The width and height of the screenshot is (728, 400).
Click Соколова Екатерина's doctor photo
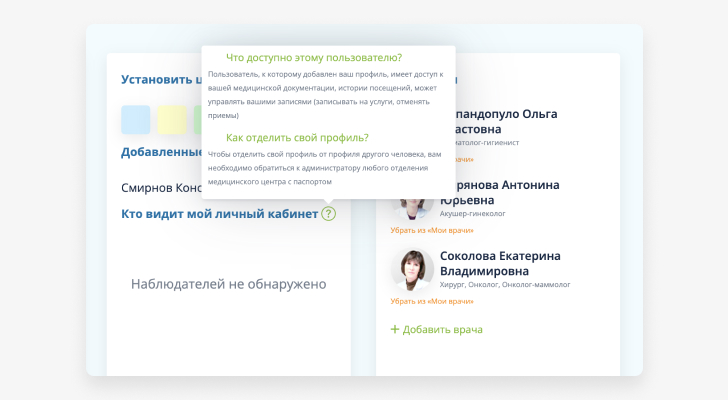coord(411,270)
